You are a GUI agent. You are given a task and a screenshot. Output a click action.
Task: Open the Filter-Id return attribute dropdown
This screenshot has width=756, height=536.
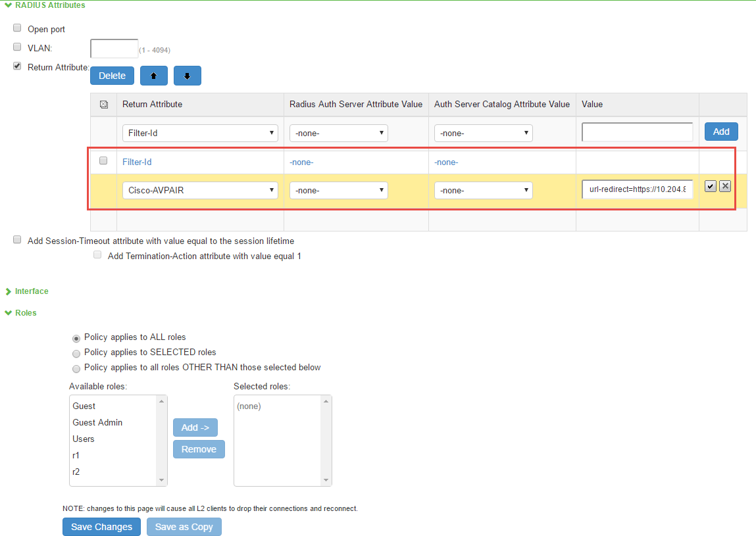200,133
